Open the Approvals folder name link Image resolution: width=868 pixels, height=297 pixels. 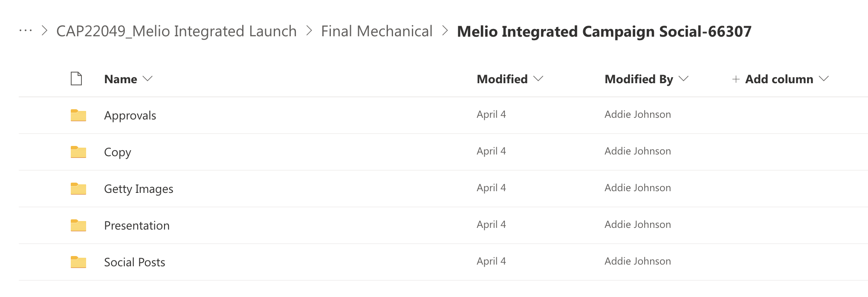pyautogui.click(x=130, y=116)
